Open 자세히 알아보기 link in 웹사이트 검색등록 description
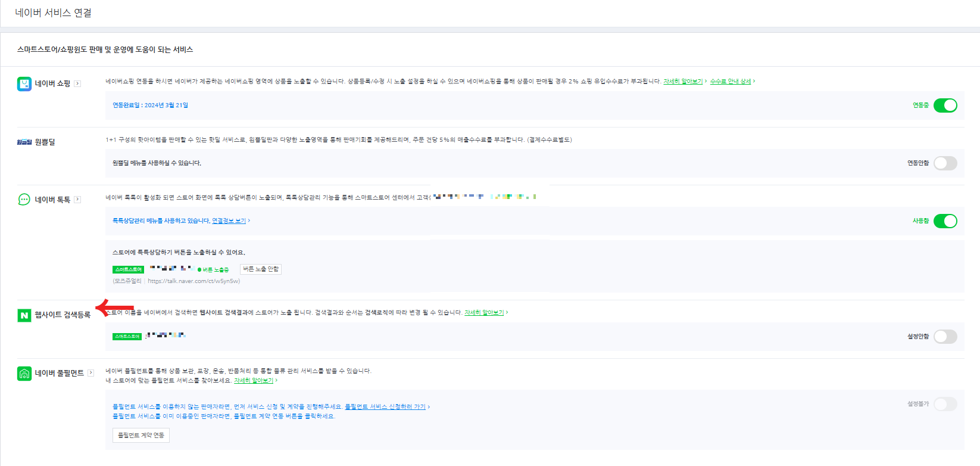Viewport: 980px width, 466px height. pos(484,312)
